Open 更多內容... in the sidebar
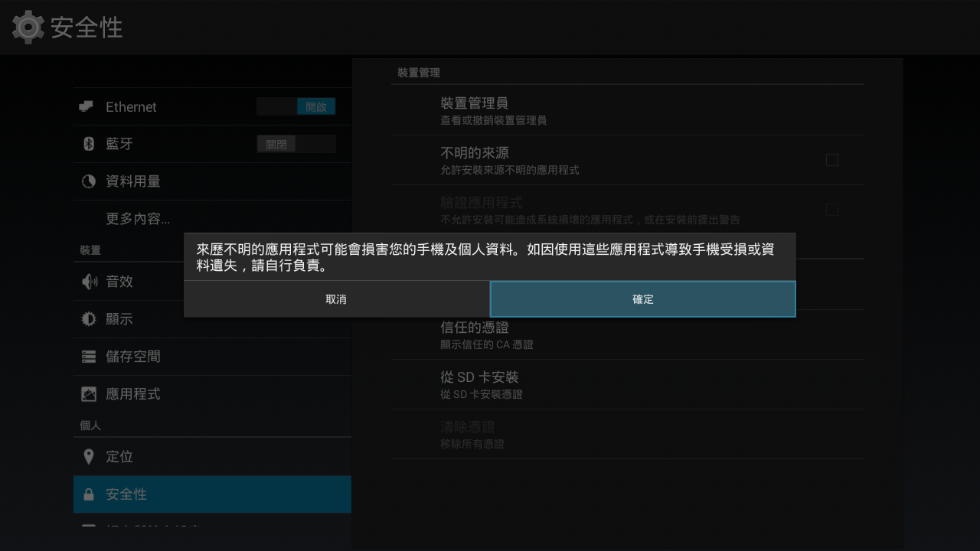Image resolution: width=980 pixels, height=551 pixels. [x=212, y=219]
